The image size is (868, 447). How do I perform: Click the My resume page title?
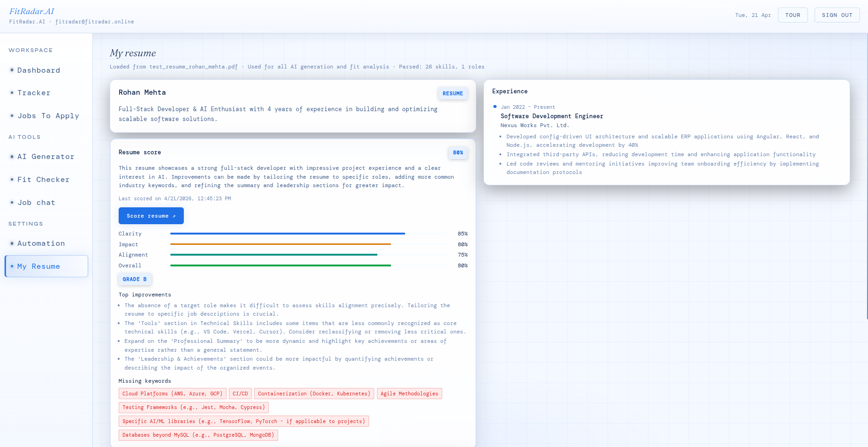(x=133, y=53)
